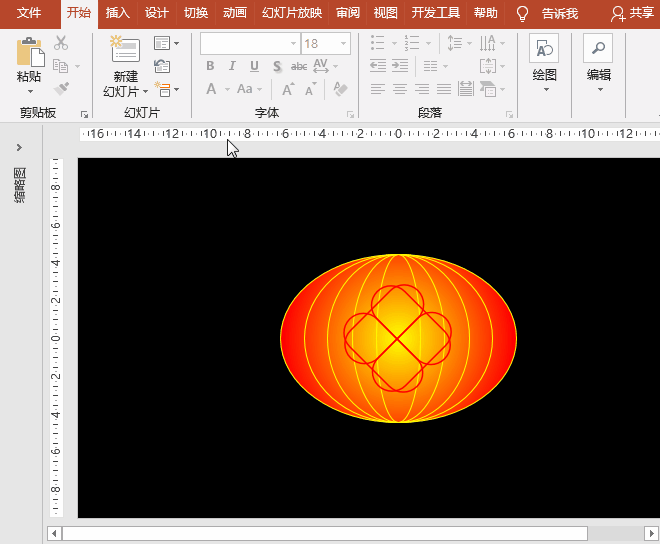Switch to the Design (设计) tab
The width and height of the screenshot is (660, 544).
(157, 13)
